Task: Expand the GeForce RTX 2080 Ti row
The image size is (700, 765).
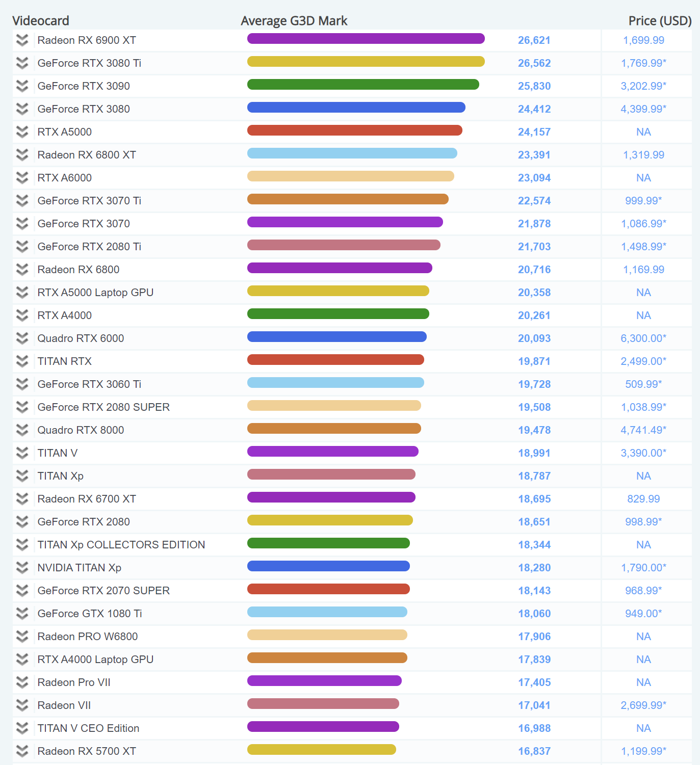Action: click(22, 247)
